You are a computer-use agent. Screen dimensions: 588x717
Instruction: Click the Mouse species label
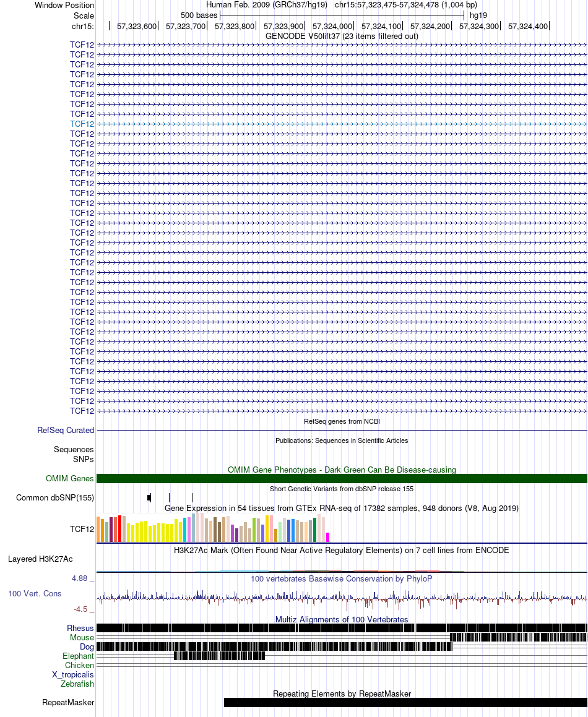(82, 637)
